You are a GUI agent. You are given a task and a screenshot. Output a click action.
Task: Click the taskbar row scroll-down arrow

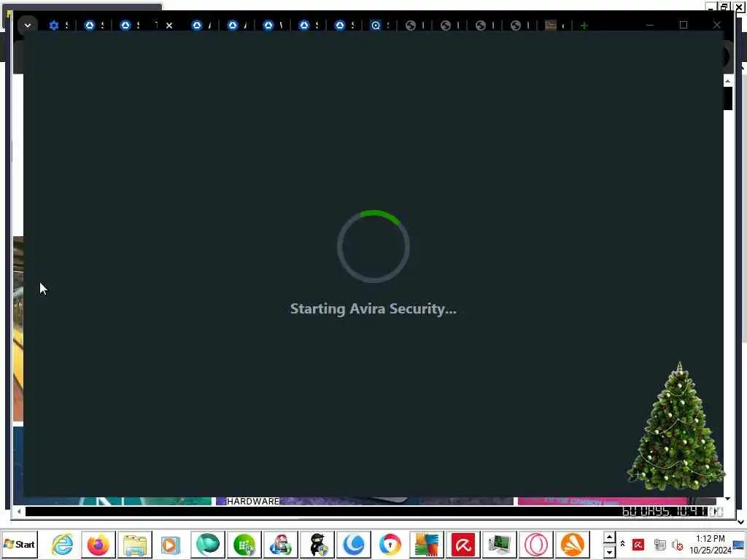click(x=609, y=551)
